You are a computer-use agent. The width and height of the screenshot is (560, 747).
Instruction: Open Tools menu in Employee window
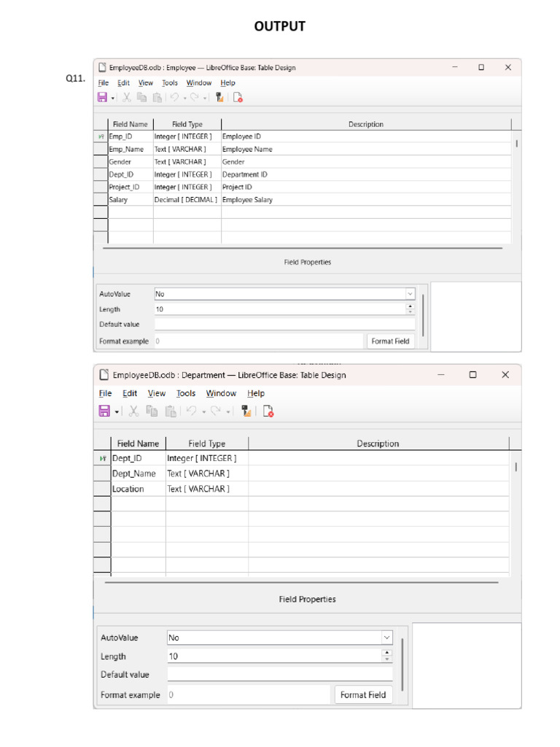(x=169, y=83)
